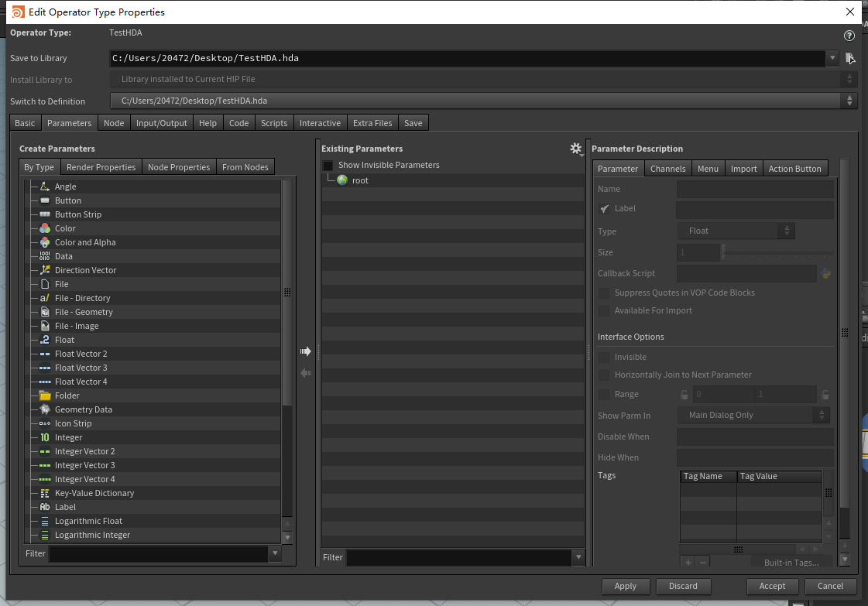Screen dimensions: 868x606
Task: Click the Python icon beside Callback Script
Action: tap(827, 272)
